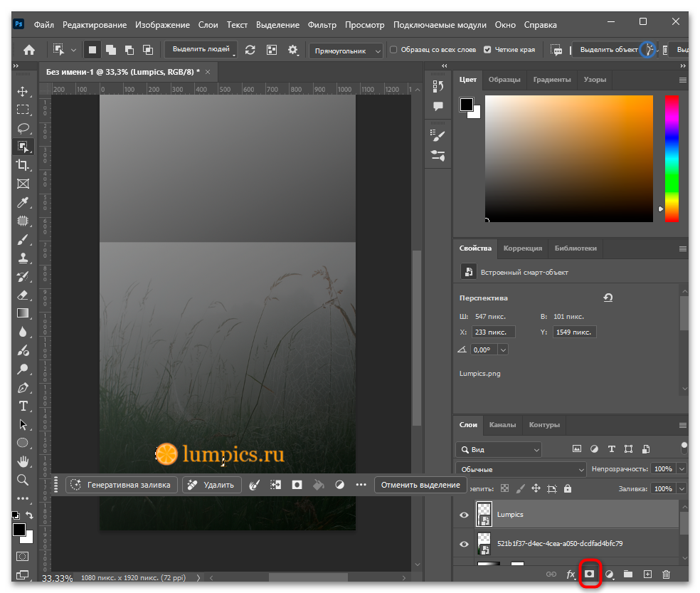Hide the Lumpics layer
The height and width of the screenshot is (593, 700).
[x=465, y=515]
